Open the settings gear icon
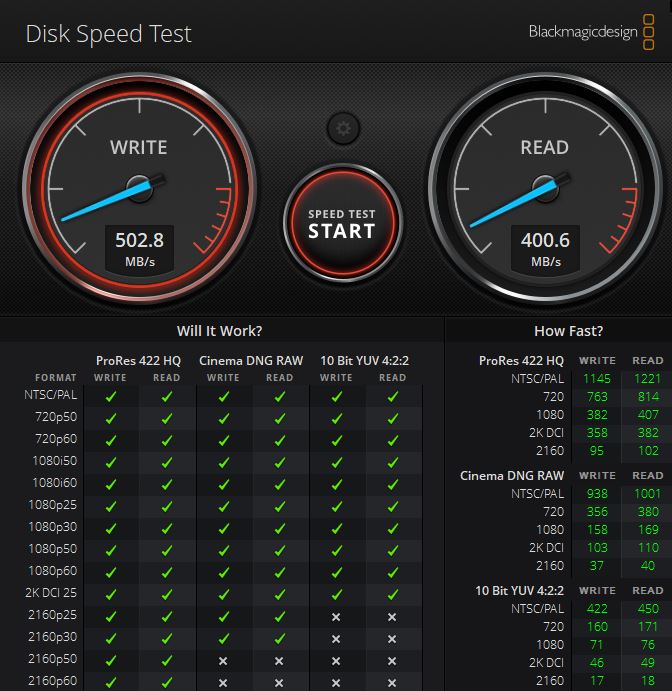Screen dimensions: 672x691 tap(343, 128)
